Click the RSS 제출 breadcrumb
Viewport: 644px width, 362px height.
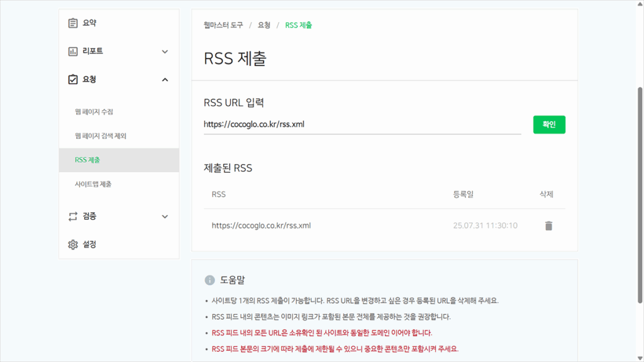pyautogui.click(x=298, y=25)
